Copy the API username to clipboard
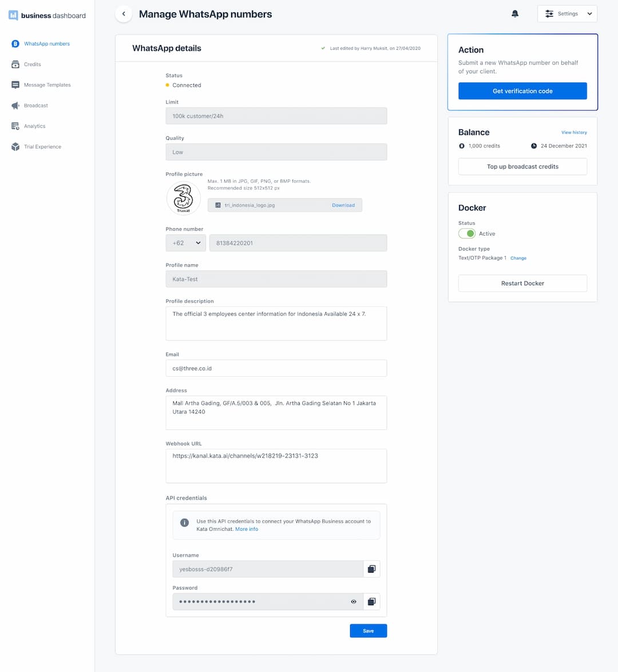The image size is (618, 672). [371, 569]
